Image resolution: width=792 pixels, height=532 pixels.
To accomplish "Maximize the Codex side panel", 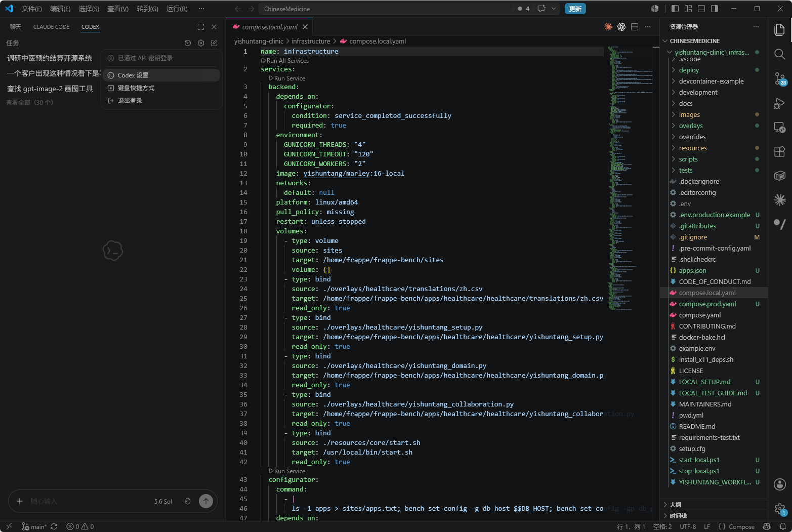I will (201, 27).
